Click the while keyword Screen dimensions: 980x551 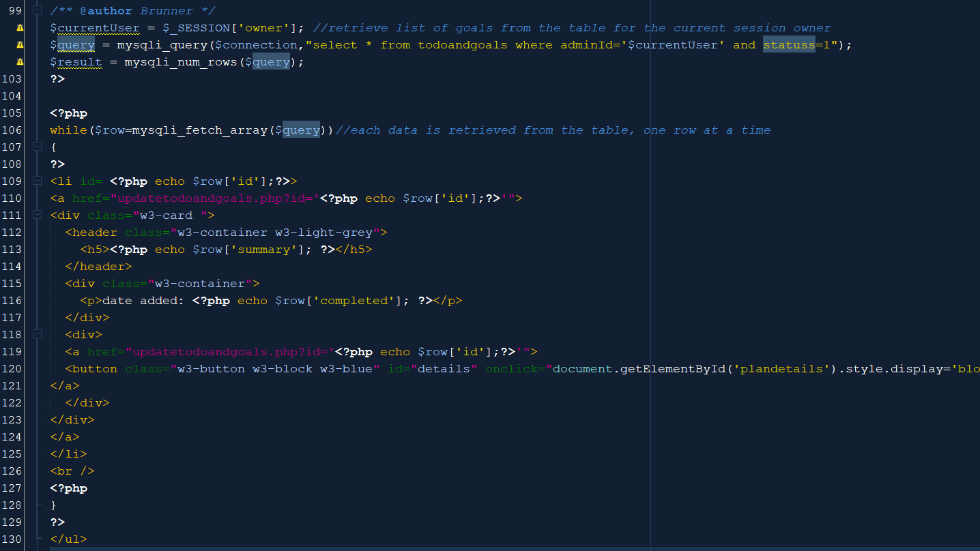(x=68, y=130)
